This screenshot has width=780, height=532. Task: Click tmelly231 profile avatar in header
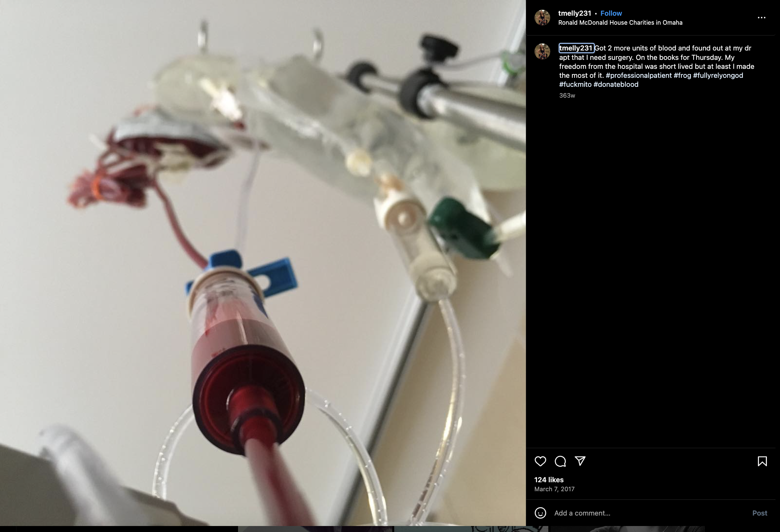click(542, 18)
